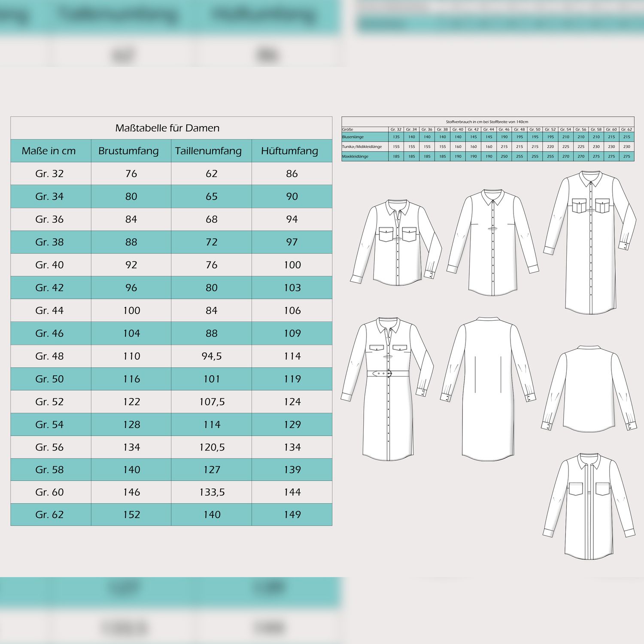The height and width of the screenshot is (644, 644).
Task: Click the short blouse drawing with flap pockets
Action: coord(396,243)
